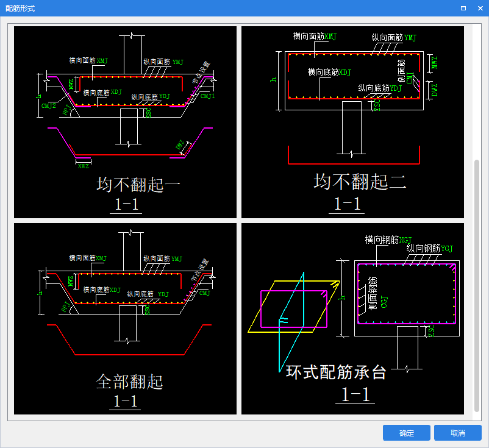
Task: Close the 配筋形式 dialog window
Action: point(480,8)
